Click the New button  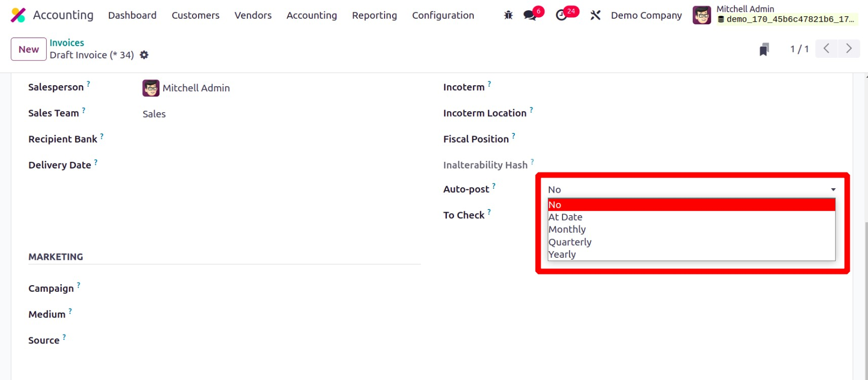[x=29, y=49]
